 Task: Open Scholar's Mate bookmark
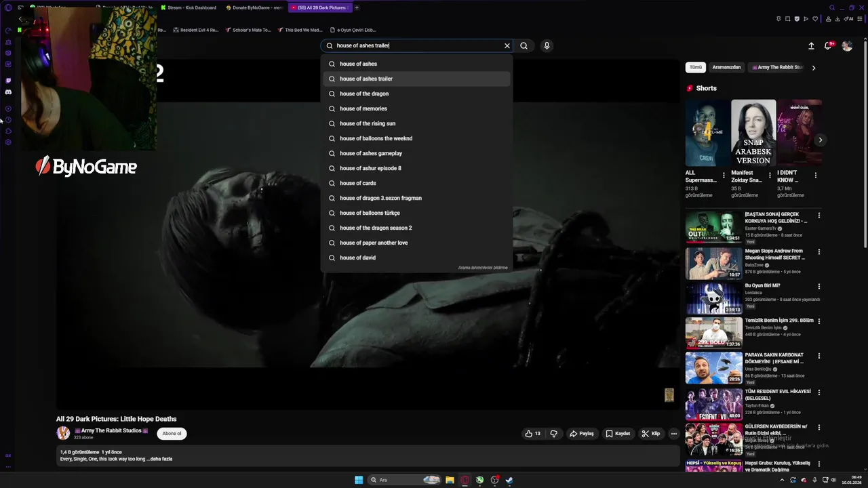point(247,30)
